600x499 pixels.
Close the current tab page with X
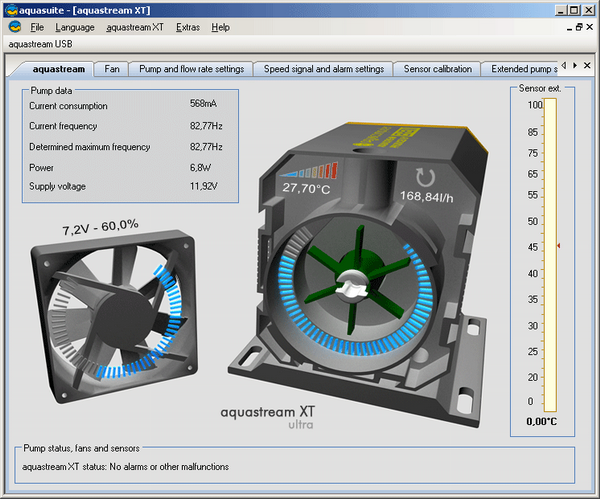(587, 65)
